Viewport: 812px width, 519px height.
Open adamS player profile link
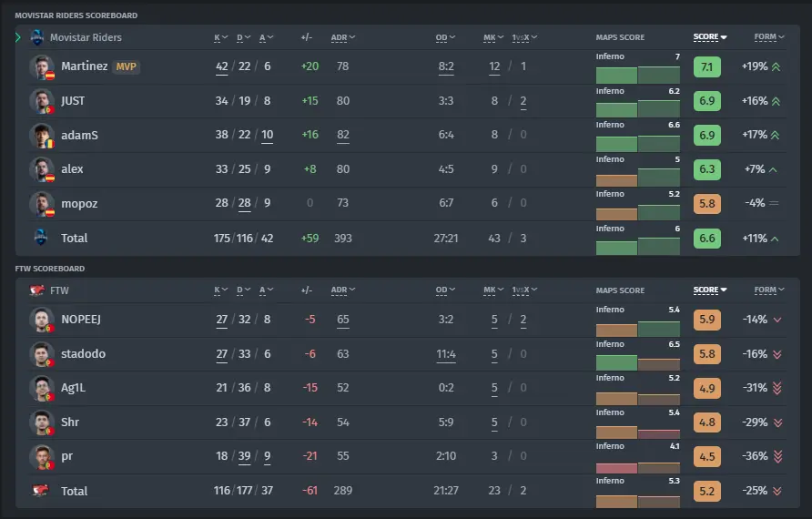click(x=79, y=135)
